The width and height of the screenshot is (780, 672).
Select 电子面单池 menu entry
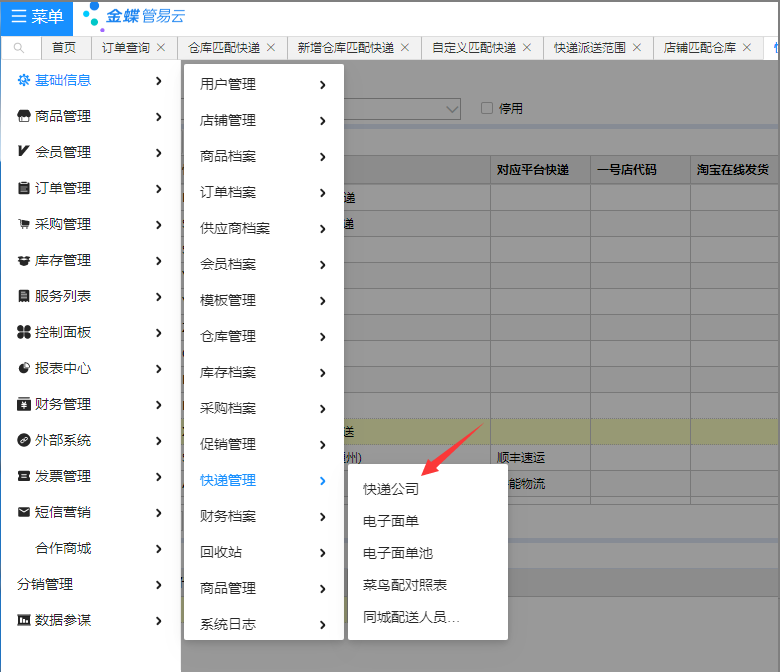tap(397, 553)
